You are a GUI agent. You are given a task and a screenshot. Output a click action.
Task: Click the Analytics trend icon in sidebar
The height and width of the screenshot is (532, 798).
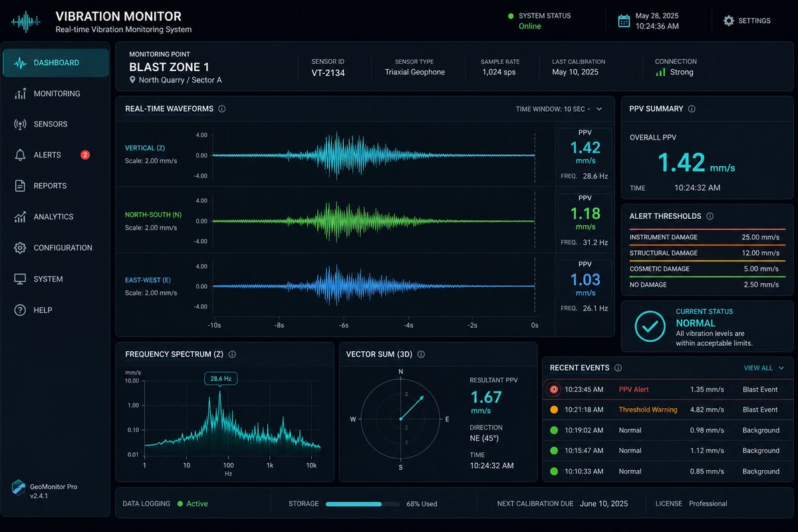pyautogui.click(x=21, y=217)
